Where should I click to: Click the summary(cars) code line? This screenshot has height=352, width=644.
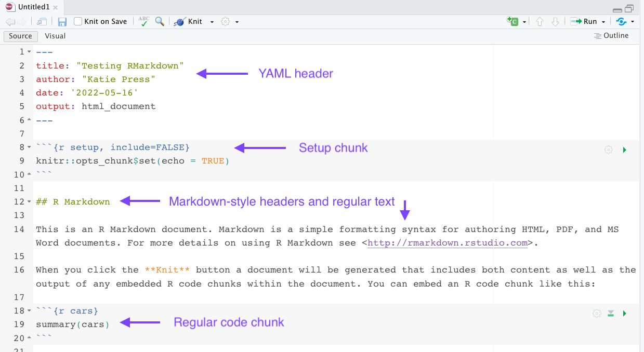click(x=73, y=324)
